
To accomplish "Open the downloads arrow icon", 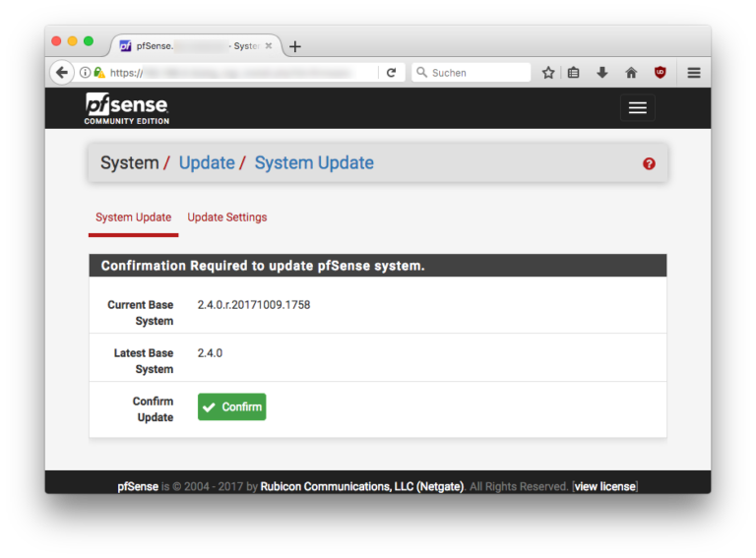I will (x=602, y=73).
